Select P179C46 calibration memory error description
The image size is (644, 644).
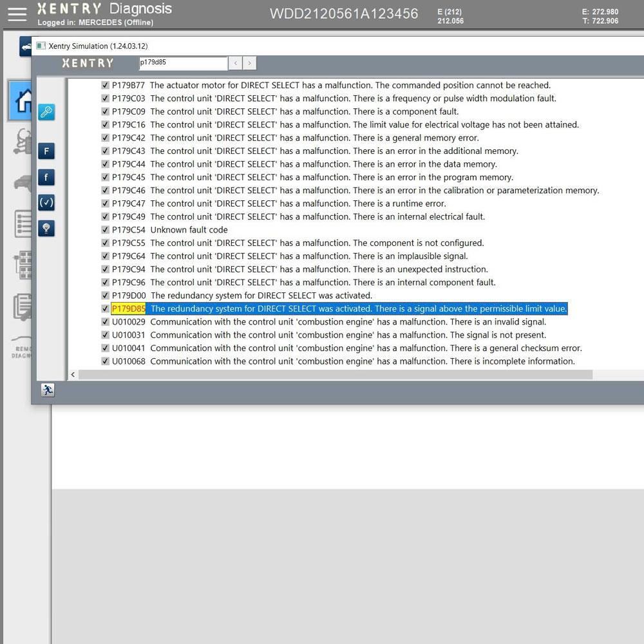tap(375, 191)
